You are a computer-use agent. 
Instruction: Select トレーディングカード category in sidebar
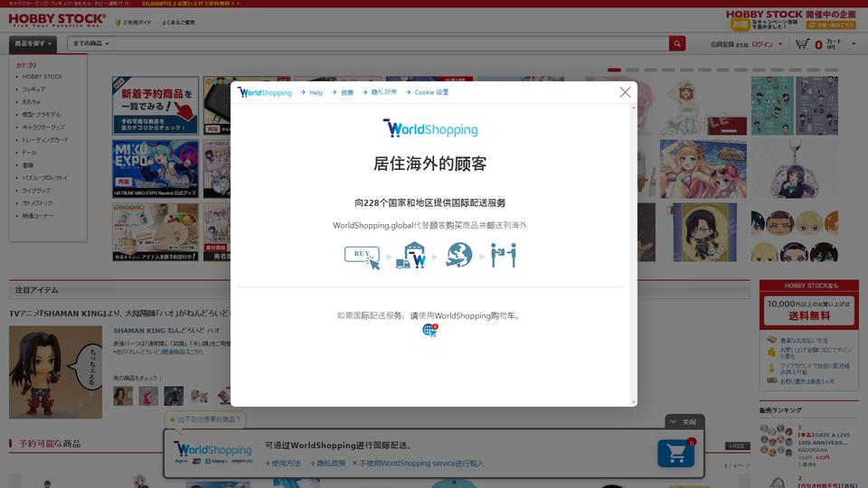click(x=45, y=140)
